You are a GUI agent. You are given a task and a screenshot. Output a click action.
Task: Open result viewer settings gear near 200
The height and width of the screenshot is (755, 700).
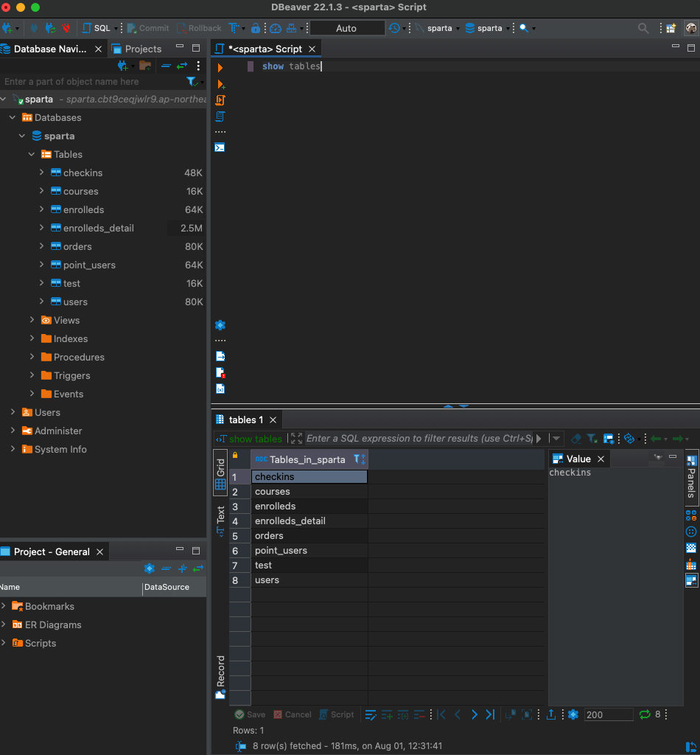(573, 714)
